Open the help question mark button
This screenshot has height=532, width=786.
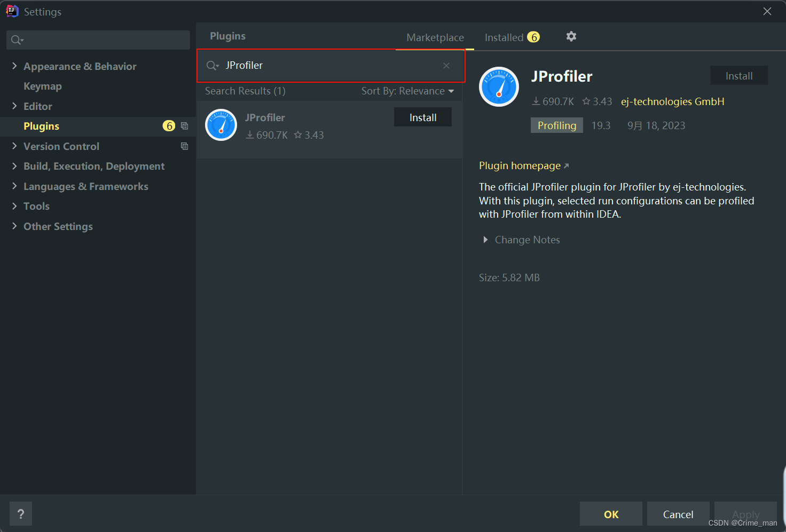[21, 514]
